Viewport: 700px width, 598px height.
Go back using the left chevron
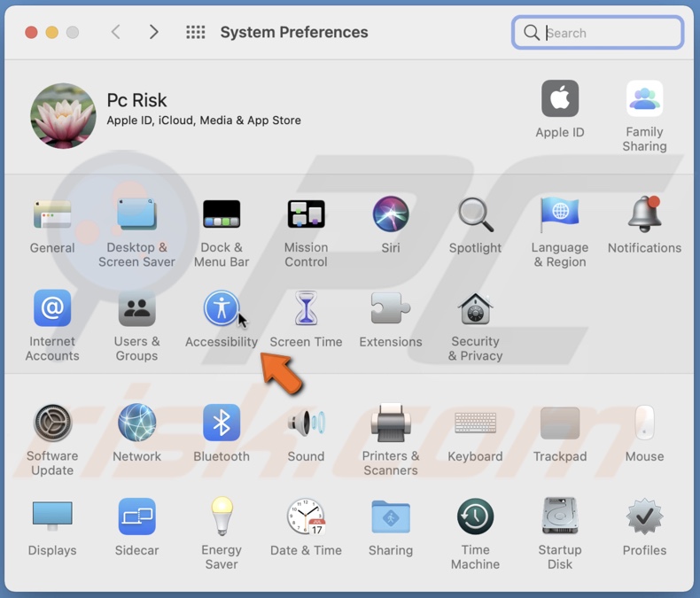tap(115, 33)
